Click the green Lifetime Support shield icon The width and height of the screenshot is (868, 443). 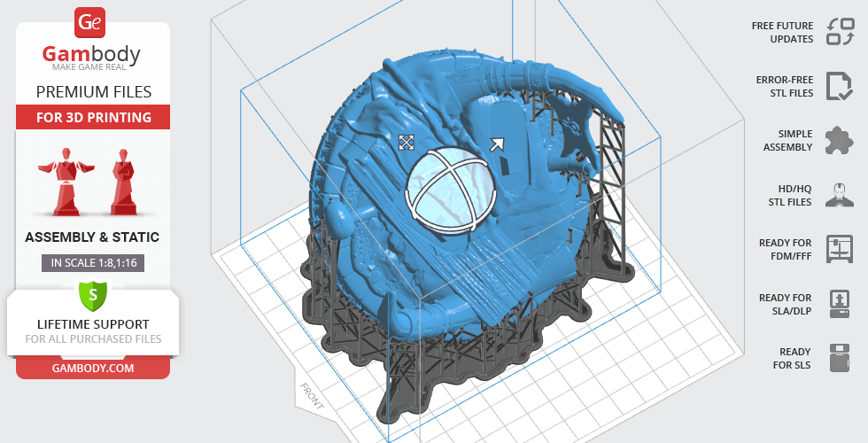pos(93,293)
